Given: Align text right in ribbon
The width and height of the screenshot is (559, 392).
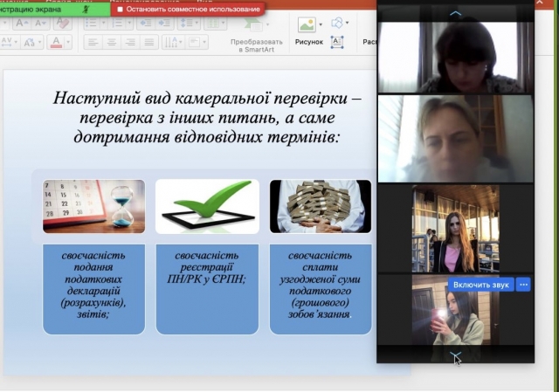Looking at the screenshot, I should click(129, 41).
